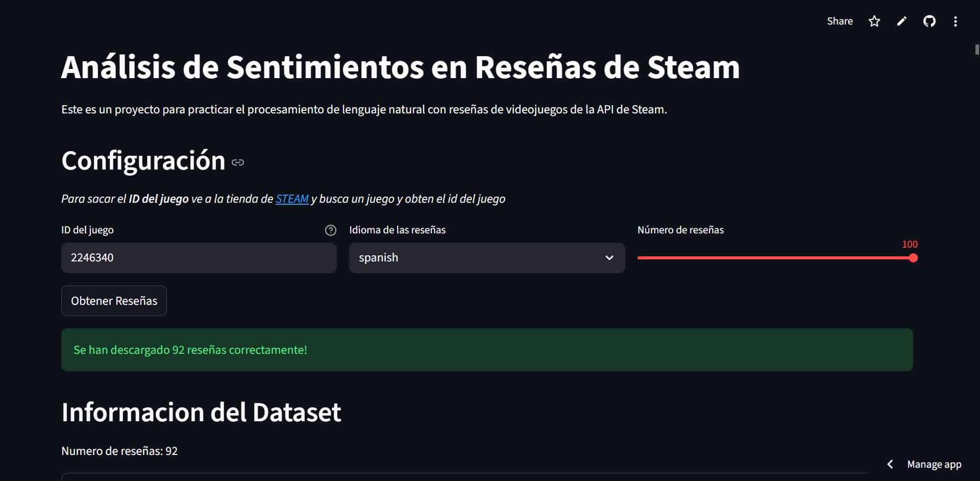The height and width of the screenshot is (481, 980).
Task: Click the Share menu item
Action: tap(840, 21)
